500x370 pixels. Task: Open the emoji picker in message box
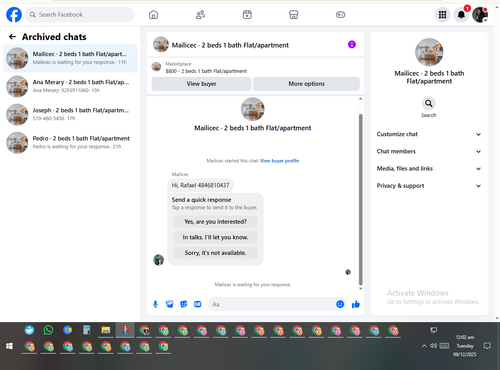[340, 304]
